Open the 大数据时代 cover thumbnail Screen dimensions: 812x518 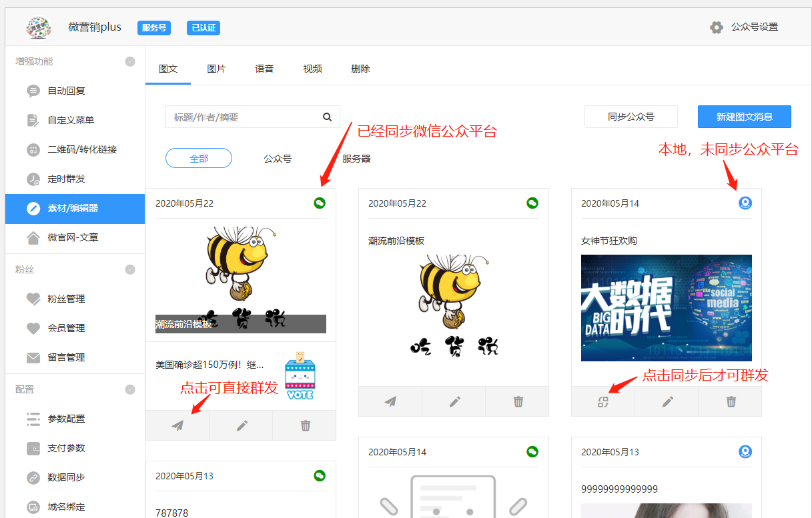(x=667, y=308)
